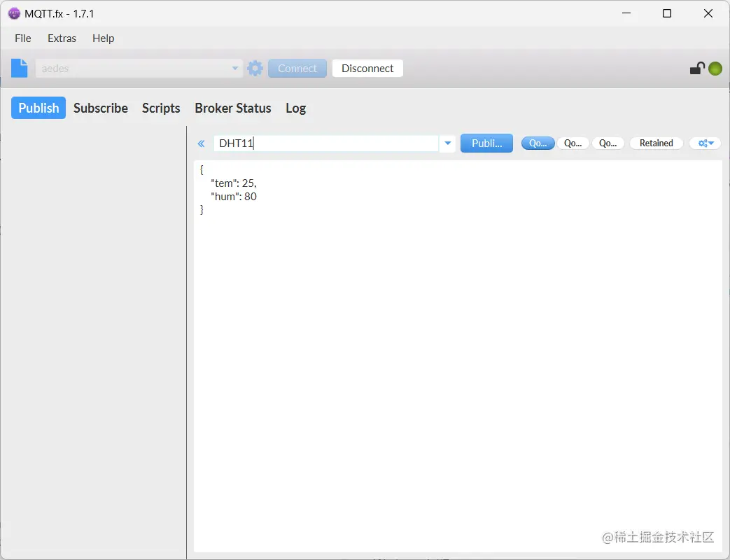730x560 pixels.
Task: Switch to the Broker Status tab
Action: click(233, 108)
